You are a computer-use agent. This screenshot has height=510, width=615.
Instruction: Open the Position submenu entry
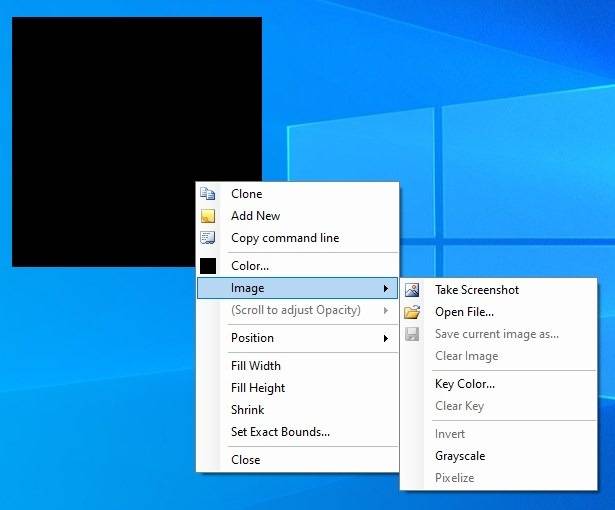(x=297, y=338)
